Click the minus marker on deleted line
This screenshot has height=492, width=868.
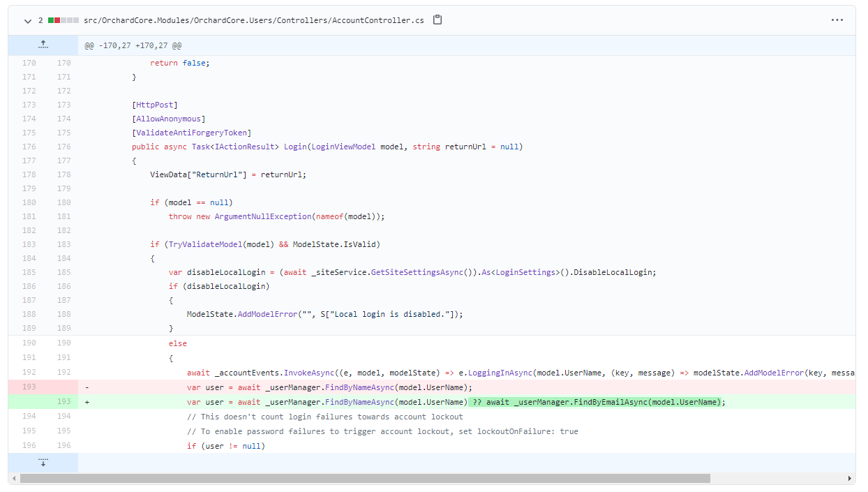coord(87,387)
